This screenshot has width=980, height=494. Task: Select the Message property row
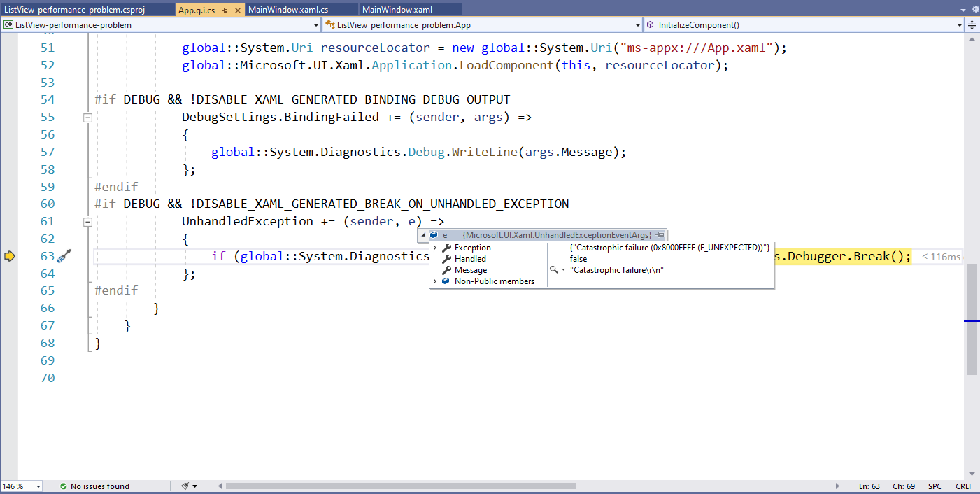602,270
